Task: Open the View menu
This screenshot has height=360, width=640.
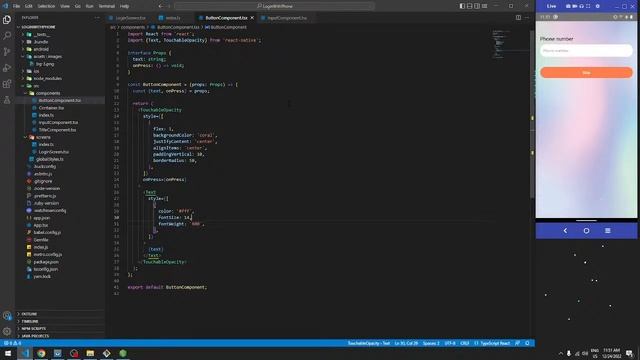Action: pyautogui.click(x=65, y=6)
